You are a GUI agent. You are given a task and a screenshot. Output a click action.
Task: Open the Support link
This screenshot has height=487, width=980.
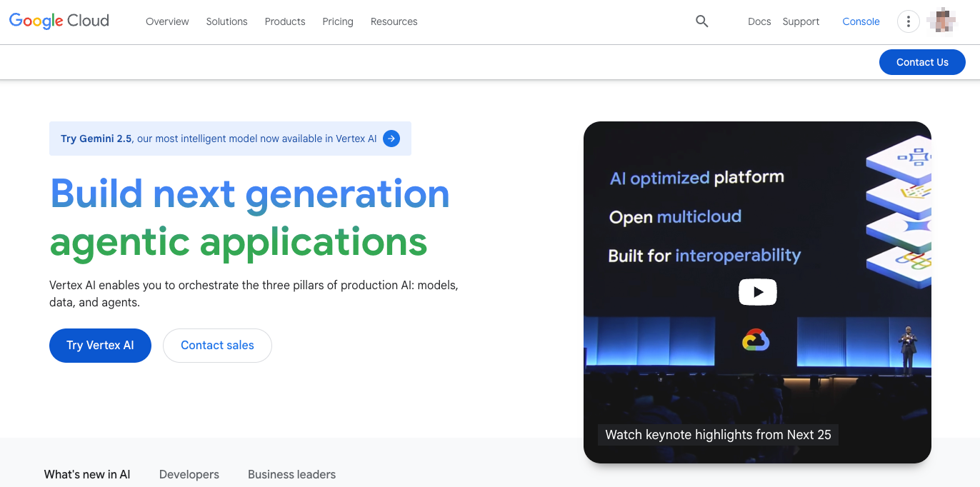coord(801,21)
